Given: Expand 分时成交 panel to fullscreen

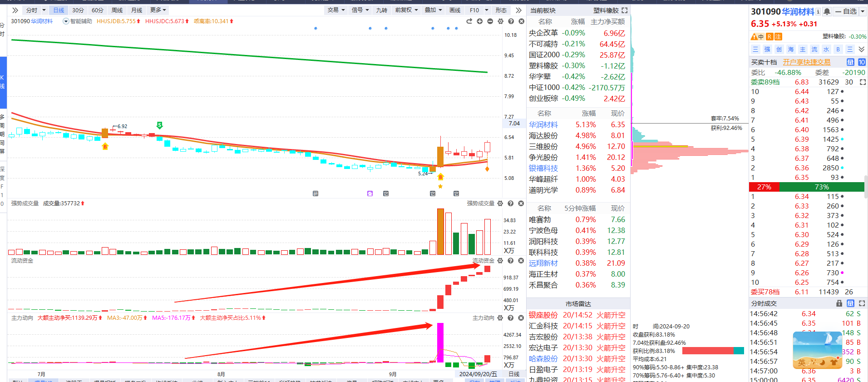Looking at the screenshot, I should [862, 303].
